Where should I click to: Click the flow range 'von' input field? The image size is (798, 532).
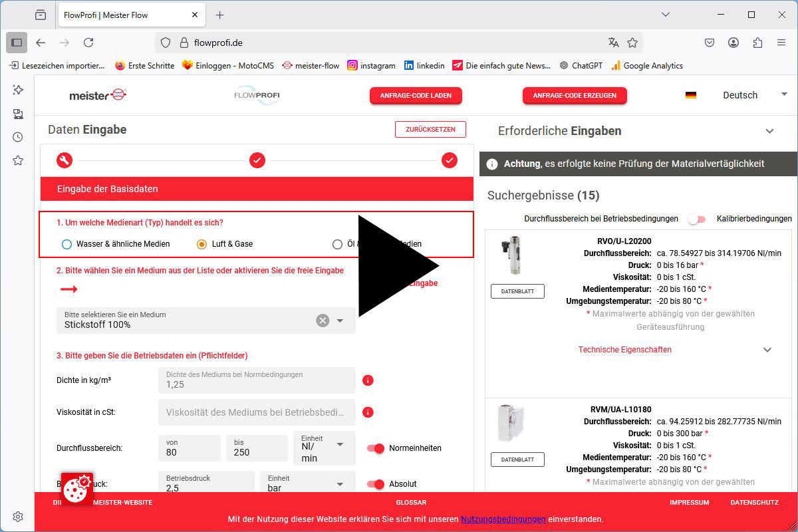(190, 448)
